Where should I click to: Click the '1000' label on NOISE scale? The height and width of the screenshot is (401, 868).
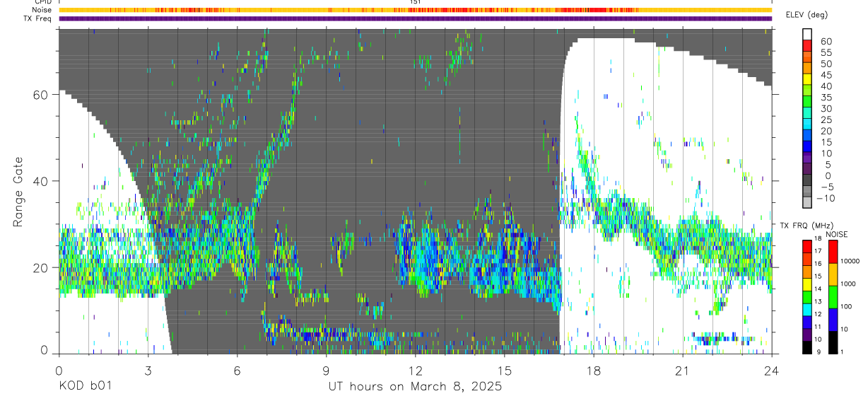click(x=850, y=284)
